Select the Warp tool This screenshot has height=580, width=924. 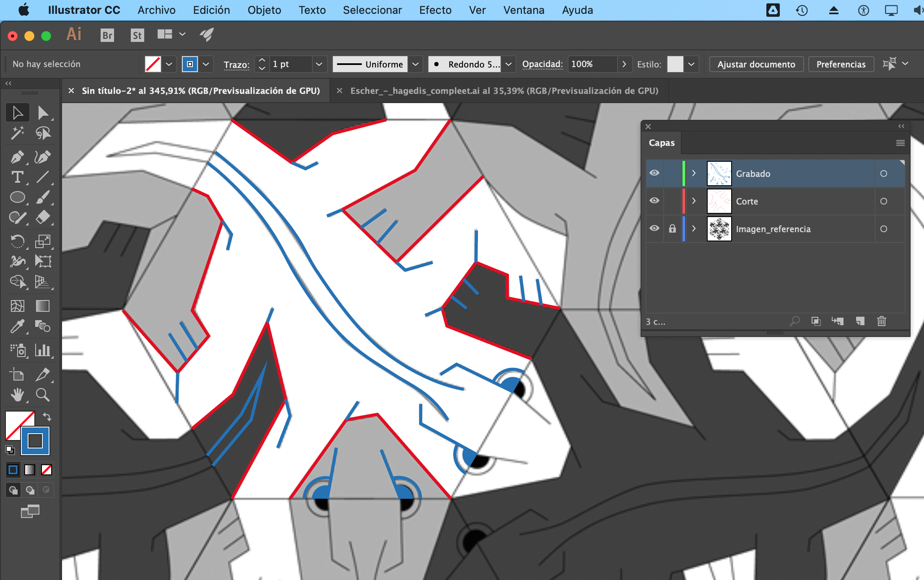tap(18, 261)
